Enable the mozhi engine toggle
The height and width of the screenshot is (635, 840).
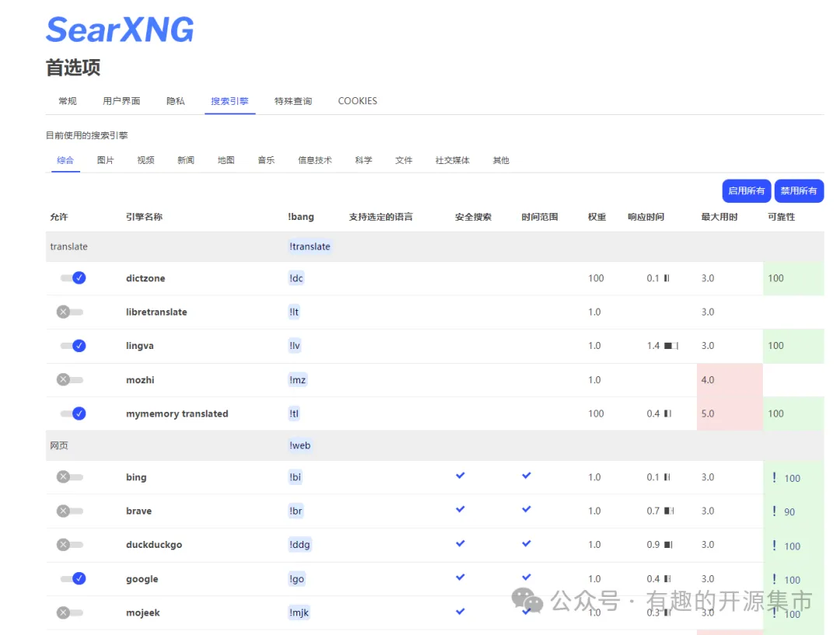(70, 379)
